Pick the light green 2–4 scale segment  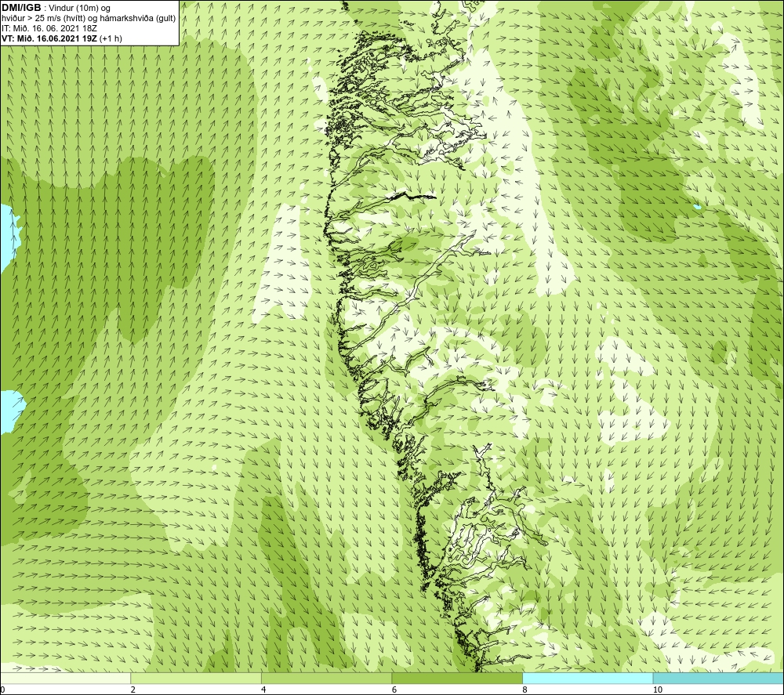tap(196, 678)
